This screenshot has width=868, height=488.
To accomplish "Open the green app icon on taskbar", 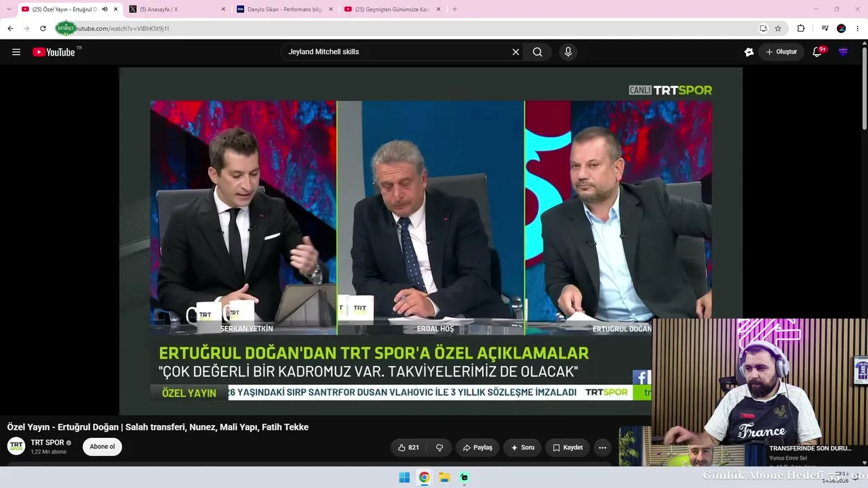I will tap(464, 477).
